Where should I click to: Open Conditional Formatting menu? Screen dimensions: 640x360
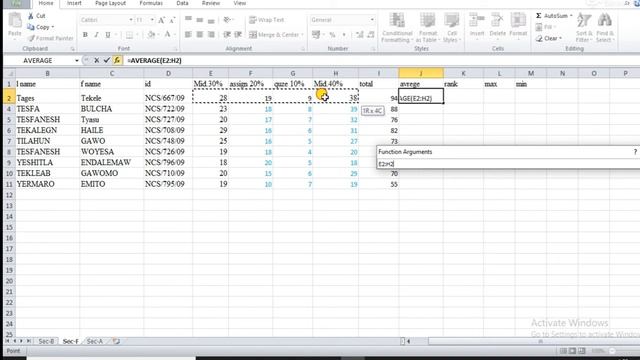click(x=397, y=27)
